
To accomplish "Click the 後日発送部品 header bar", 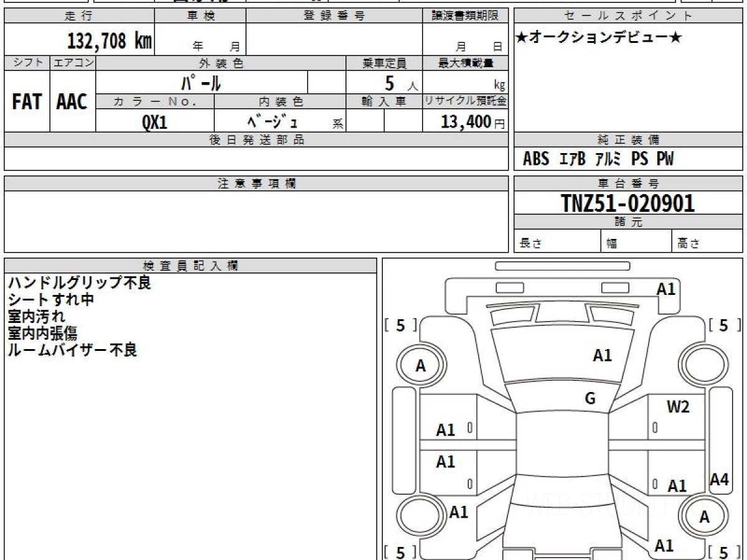I will coord(256,140).
